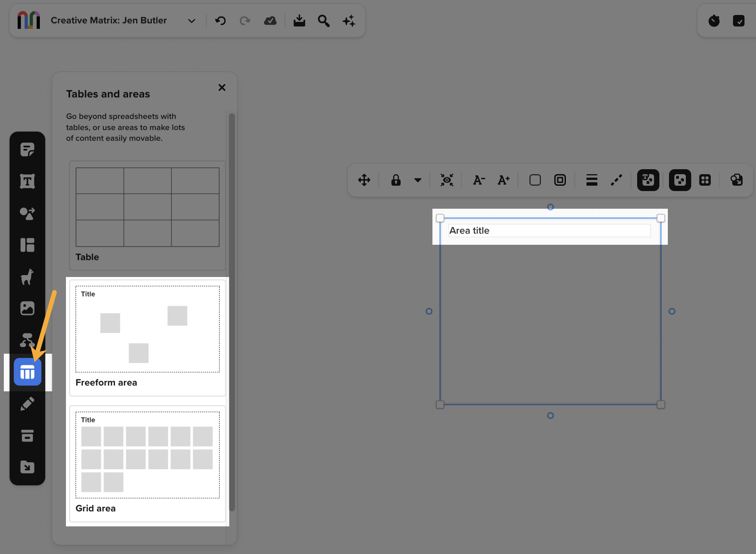Open border thickness lines option
Viewport: 756px width, 554px height.
(x=592, y=180)
